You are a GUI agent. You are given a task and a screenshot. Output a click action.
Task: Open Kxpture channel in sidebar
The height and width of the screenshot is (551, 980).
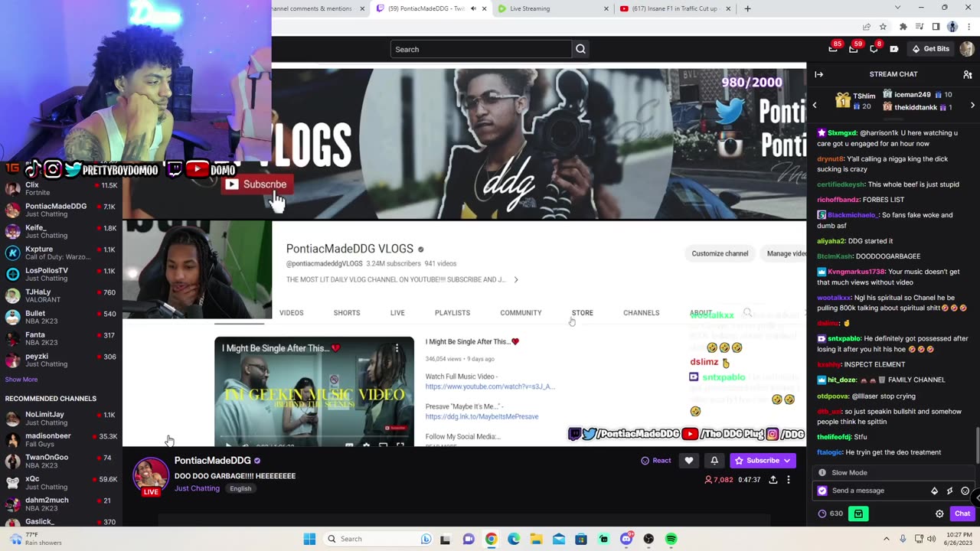pos(61,253)
